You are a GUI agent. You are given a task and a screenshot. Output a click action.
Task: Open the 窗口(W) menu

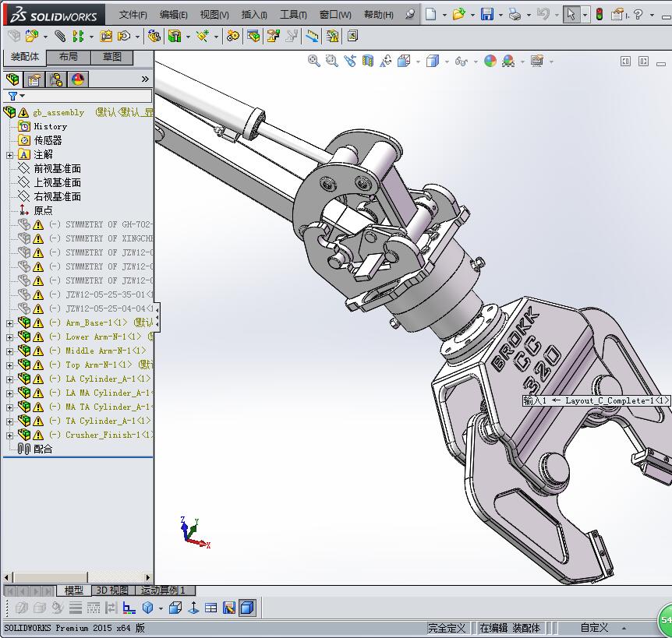335,15
